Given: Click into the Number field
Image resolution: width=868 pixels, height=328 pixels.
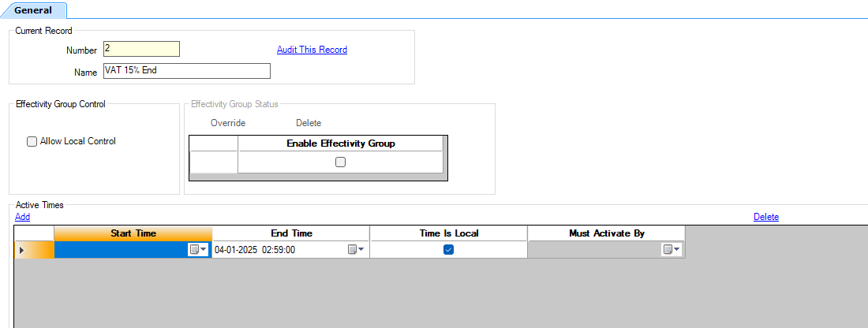Looking at the screenshot, I should click(141, 49).
